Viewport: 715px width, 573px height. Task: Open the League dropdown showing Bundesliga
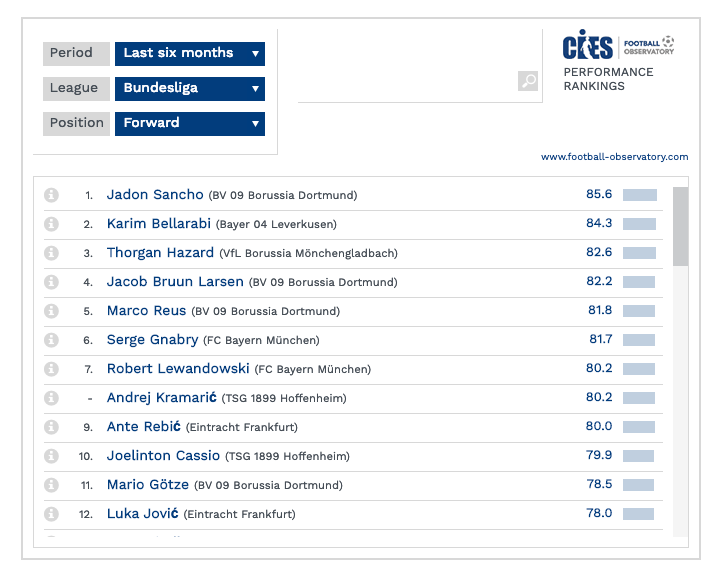click(190, 88)
